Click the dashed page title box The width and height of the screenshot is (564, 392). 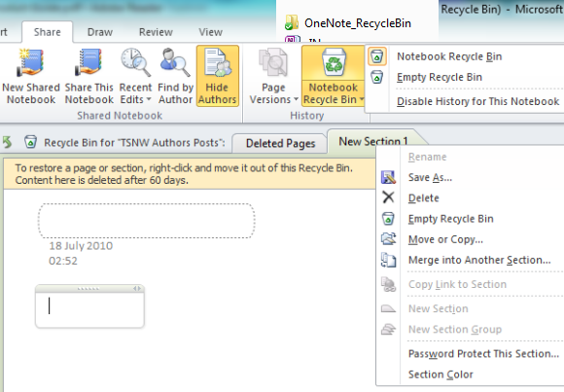147,221
